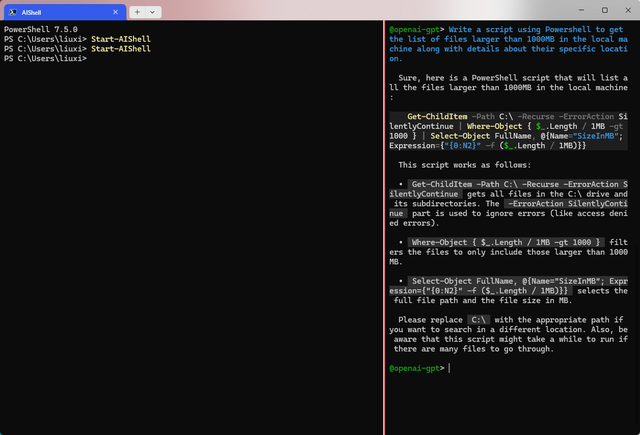Click "there are many files to go through" line
Viewport: 640px width, 435px height.
tap(473, 349)
